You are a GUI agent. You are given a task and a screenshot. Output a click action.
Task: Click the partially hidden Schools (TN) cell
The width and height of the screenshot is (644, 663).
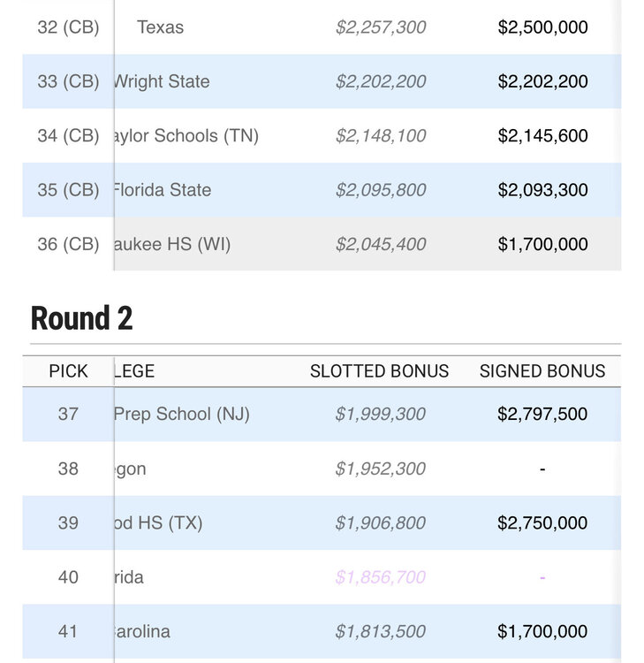click(x=186, y=136)
